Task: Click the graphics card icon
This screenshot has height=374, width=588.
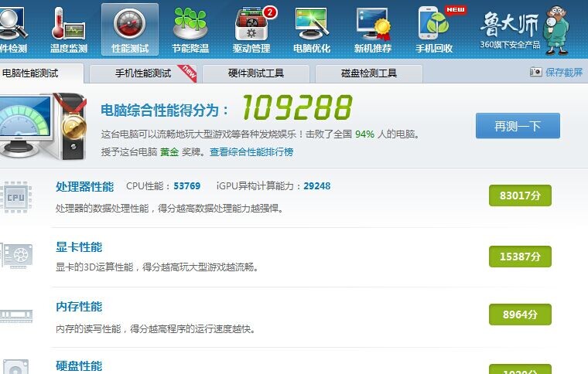Action: click(16, 256)
